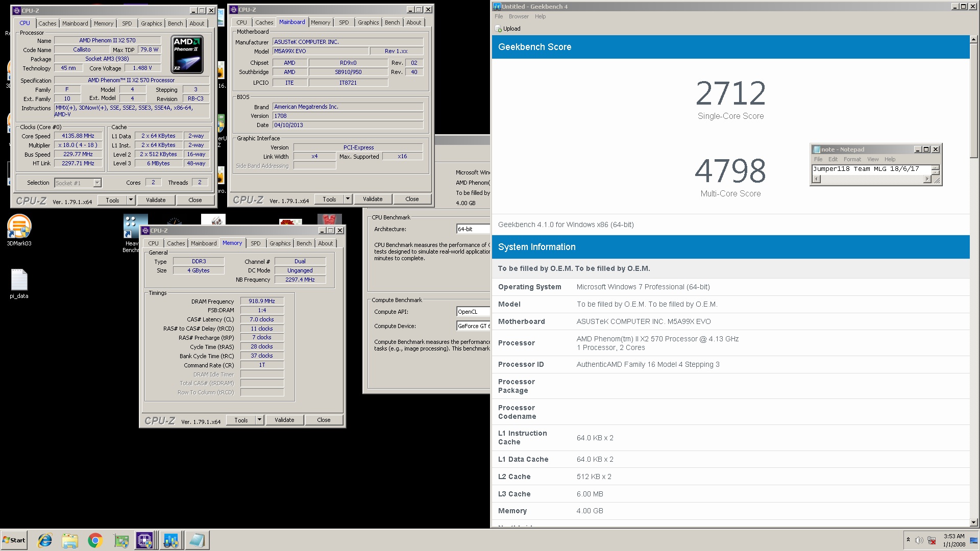Click the AMD Phenom II processor logo
Screen dimensions: 980x551
(187, 54)
